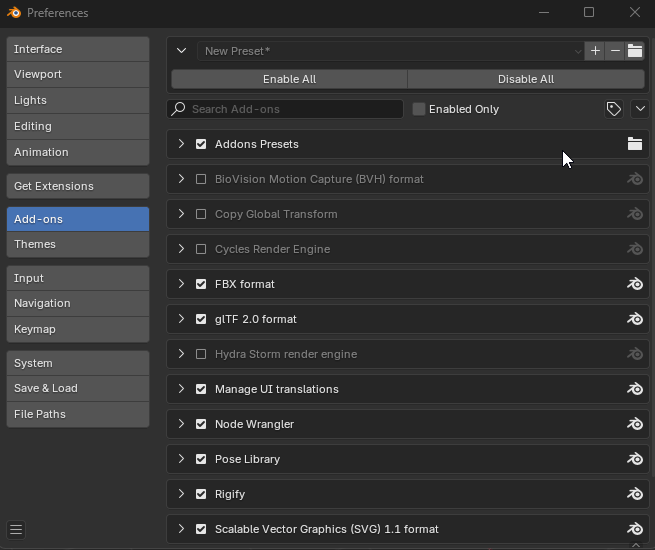Expand Scalable Vector Graphics (SVG) row details
Image resolution: width=655 pixels, height=550 pixels.
click(x=181, y=529)
